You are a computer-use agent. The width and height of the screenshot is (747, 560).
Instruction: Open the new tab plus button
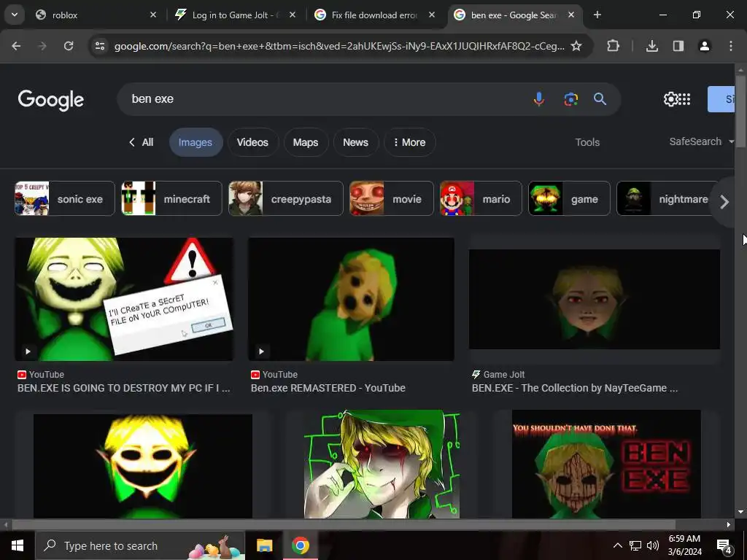[x=597, y=15]
